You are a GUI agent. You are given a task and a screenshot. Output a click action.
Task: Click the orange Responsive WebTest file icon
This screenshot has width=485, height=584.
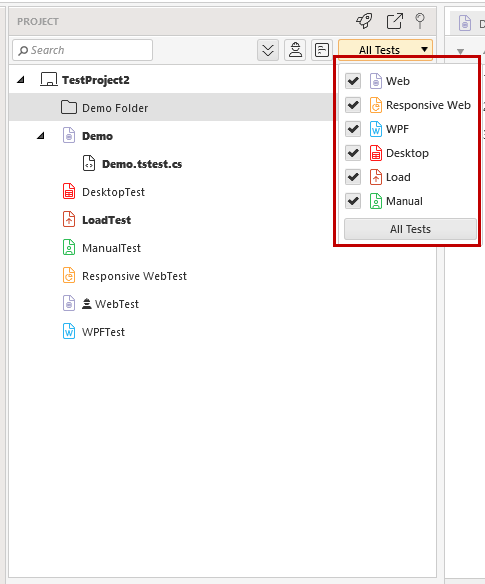(69, 276)
